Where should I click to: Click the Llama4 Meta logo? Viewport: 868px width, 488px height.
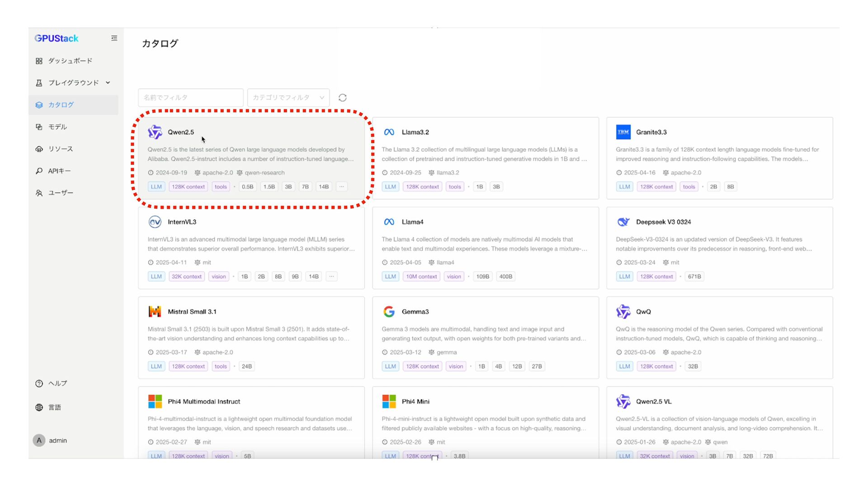click(389, 222)
